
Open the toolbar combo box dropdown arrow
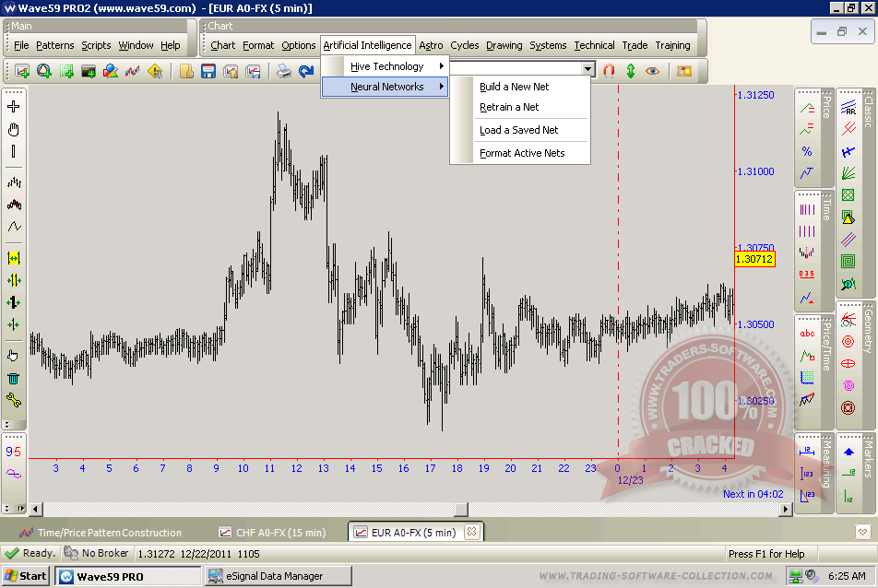pos(587,69)
